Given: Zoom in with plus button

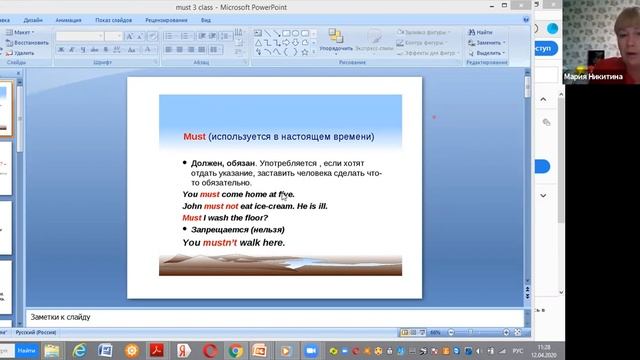Looking at the screenshot, I should [x=506, y=333].
